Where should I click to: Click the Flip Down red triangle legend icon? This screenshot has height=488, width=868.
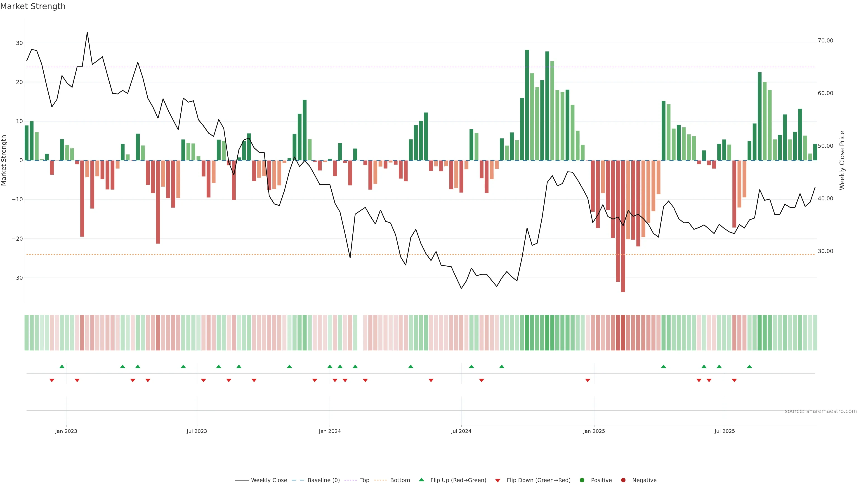[498, 481]
